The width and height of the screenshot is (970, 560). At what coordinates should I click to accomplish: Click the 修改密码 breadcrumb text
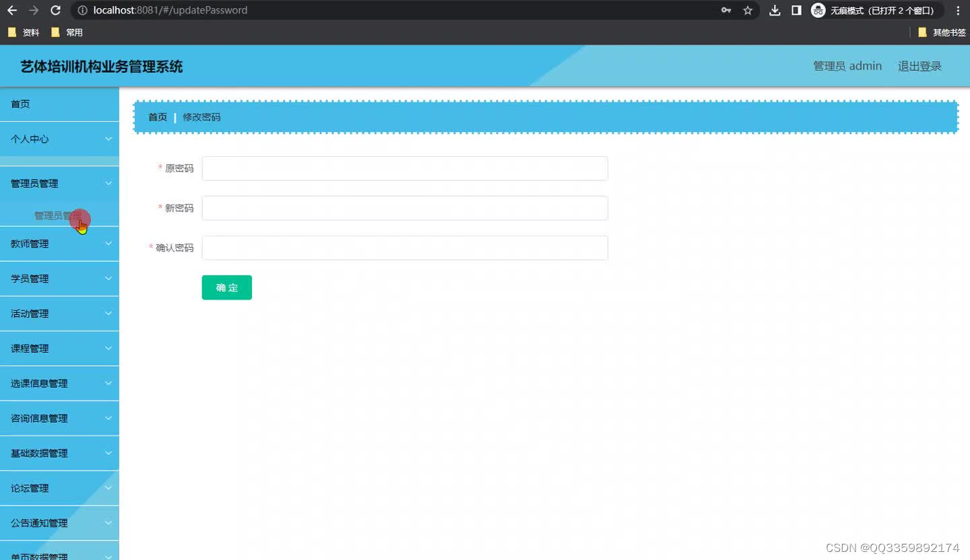201,117
